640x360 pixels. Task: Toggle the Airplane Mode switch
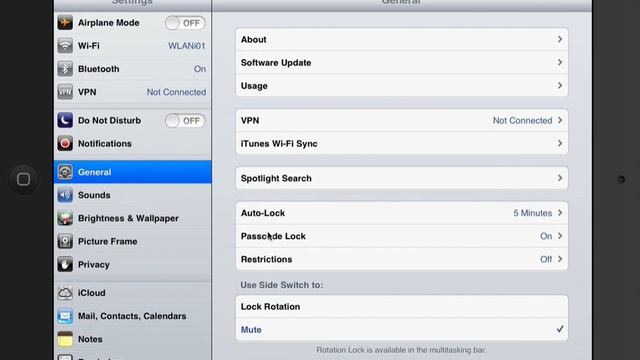click(x=185, y=23)
